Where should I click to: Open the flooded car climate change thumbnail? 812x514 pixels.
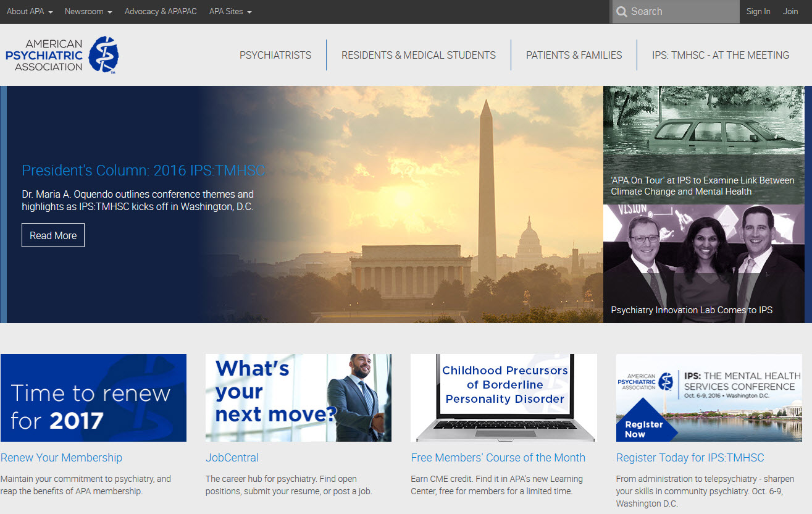pyautogui.click(x=703, y=145)
